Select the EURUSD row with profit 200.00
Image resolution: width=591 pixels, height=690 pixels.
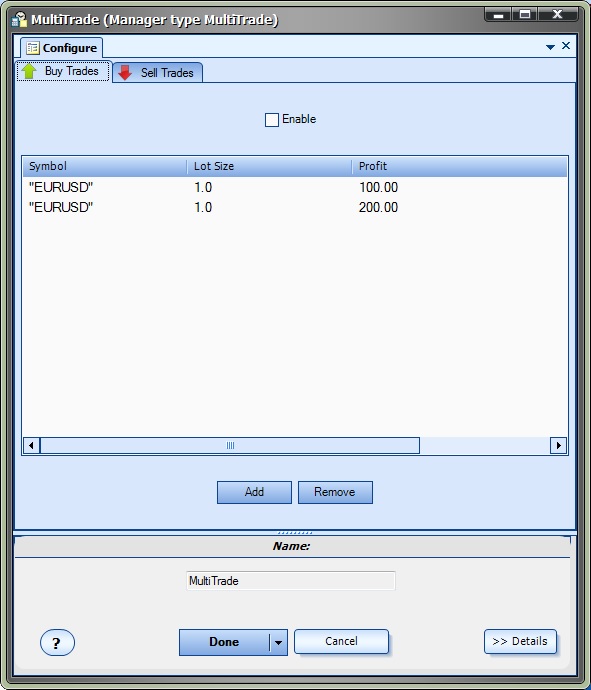click(x=295, y=207)
